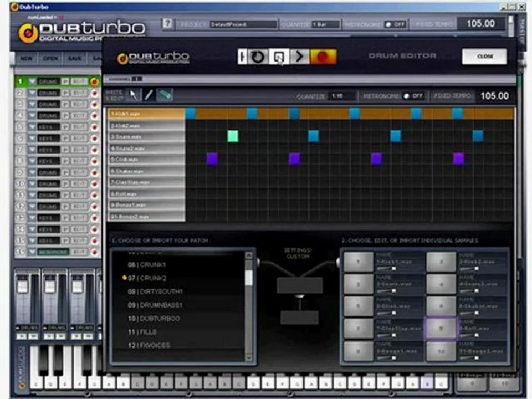The height and width of the screenshot is (399, 532).
Task: Open the main quantize 1 Bar dropdown
Action: click(x=326, y=24)
